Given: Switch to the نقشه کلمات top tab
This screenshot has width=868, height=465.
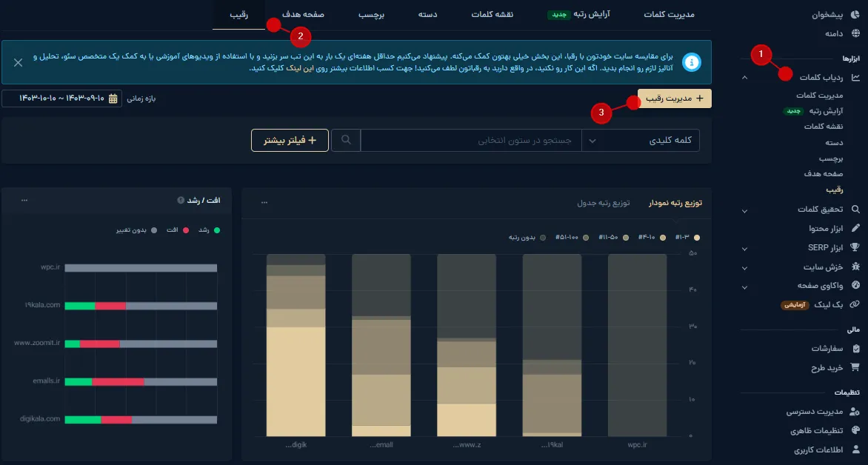Looking at the screenshot, I should 492,14.
